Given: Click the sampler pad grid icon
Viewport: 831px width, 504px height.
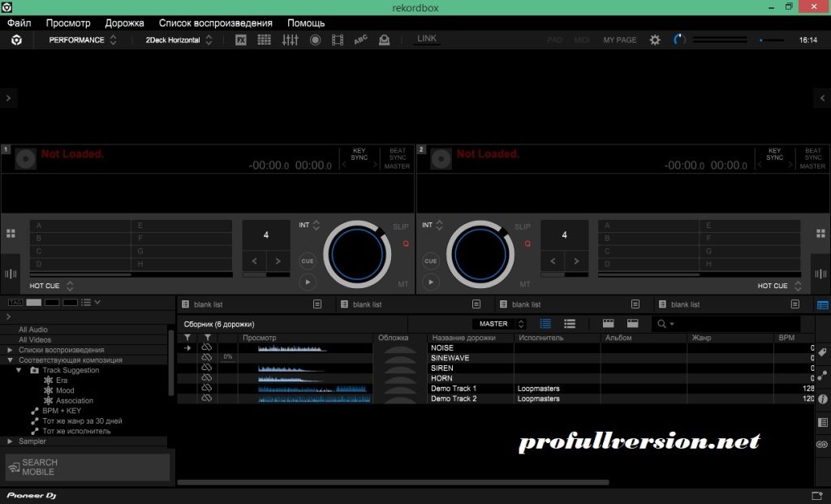Looking at the screenshot, I should pos(264,39).
